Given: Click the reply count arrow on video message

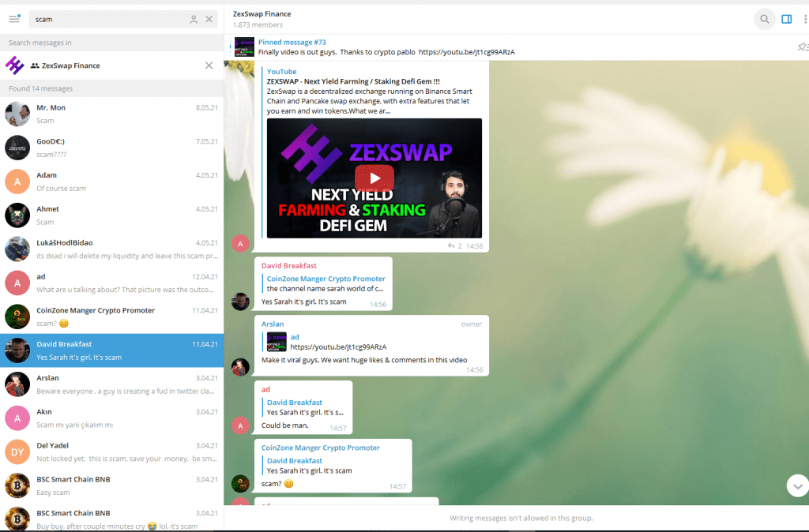Looking at the screenshot, I should click(451, 246).
